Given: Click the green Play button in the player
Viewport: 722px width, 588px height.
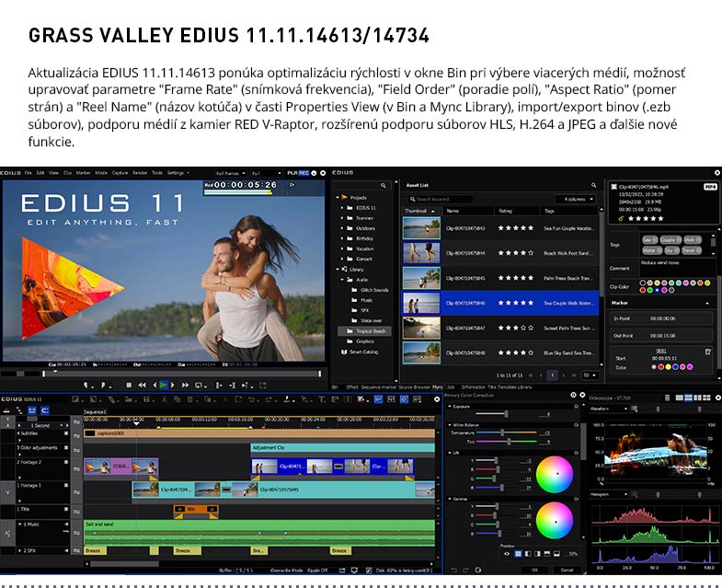Looking at the screenshot, I should (163, 385).
